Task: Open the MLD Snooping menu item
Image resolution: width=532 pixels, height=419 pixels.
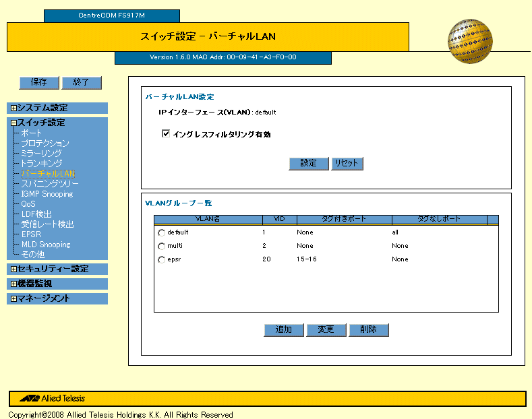Action: point(46,245)
